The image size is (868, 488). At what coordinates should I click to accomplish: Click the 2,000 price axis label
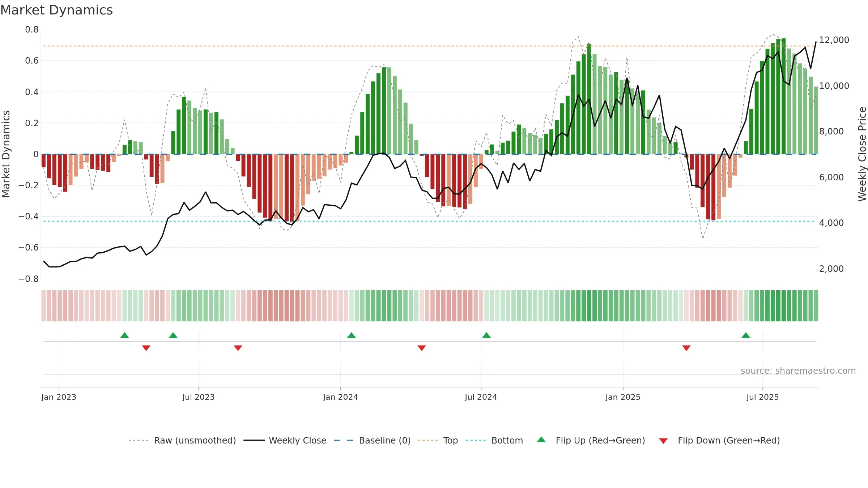(x=831, y=269)
